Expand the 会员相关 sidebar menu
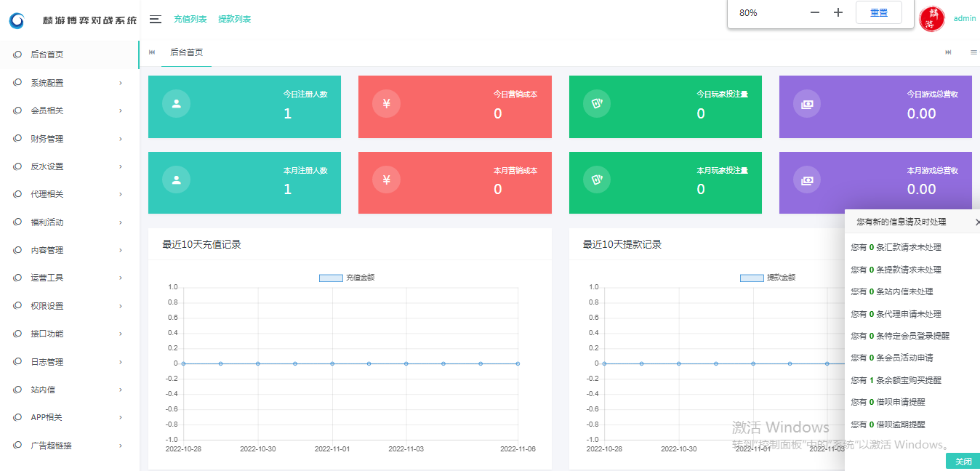This screenshot has height=471, width=980. 69,110
